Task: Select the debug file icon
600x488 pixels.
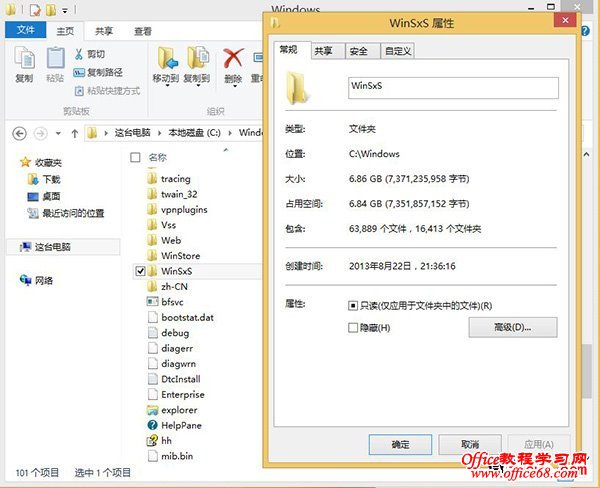Action: 152,333
